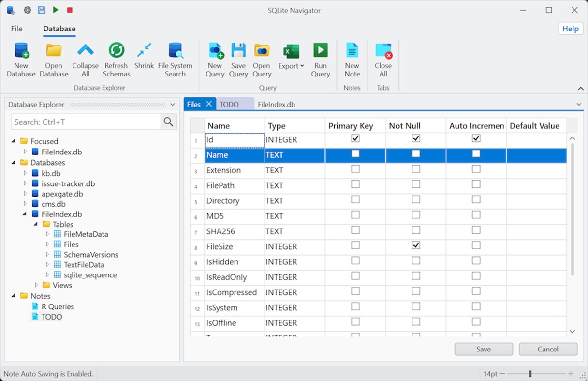Toggle Not Null checkbox for FileSize row
Screen dimensions: 588x381
point(416,245)
